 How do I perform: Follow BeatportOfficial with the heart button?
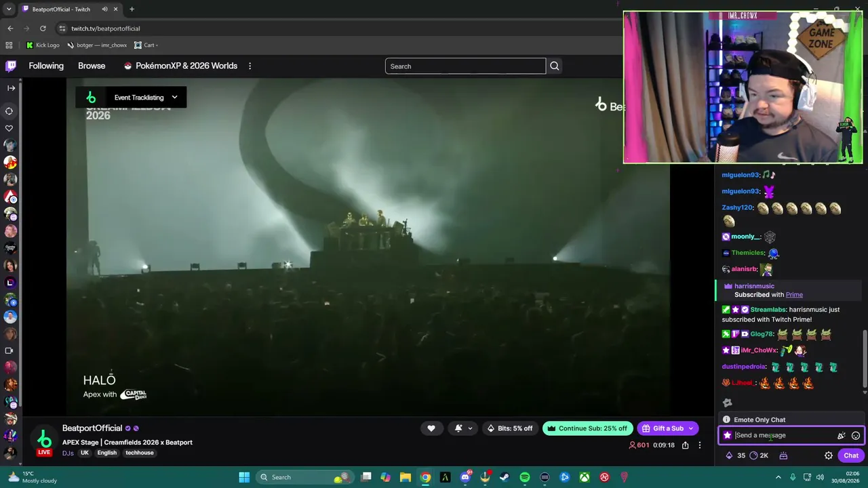(431, 428)
